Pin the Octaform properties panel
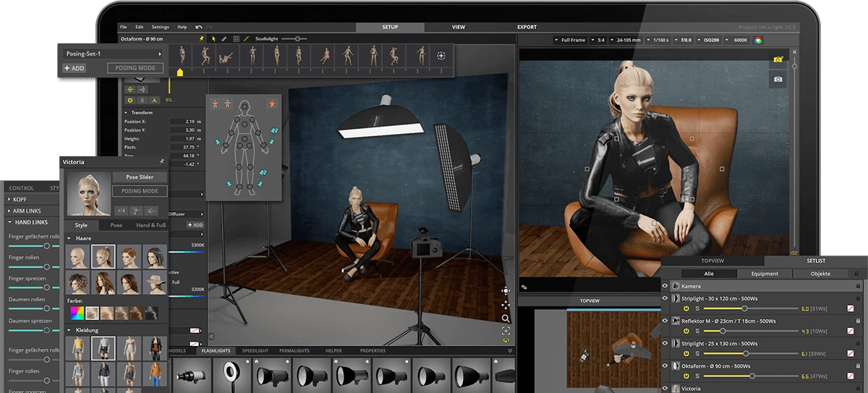This screenshot has height=393, width=868. pos(202,38)
